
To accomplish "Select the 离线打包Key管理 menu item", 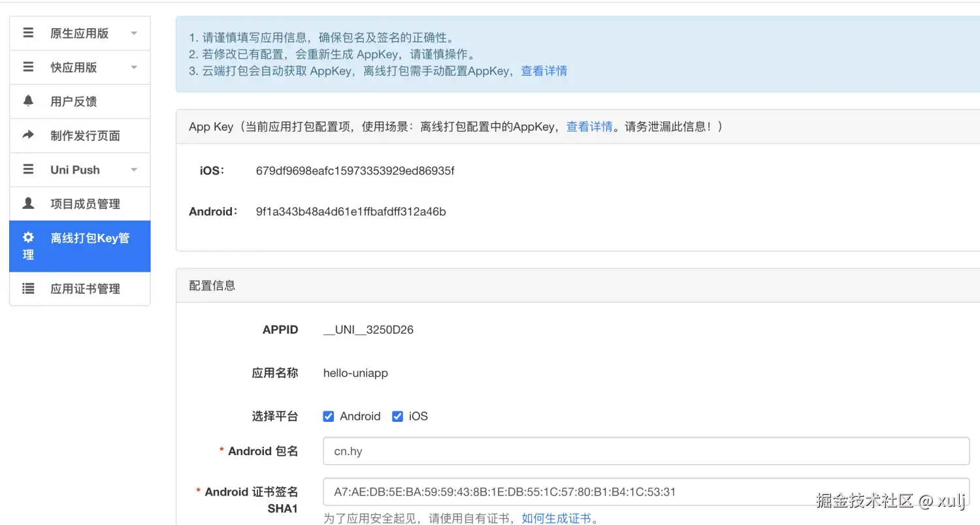I will 80,246.
